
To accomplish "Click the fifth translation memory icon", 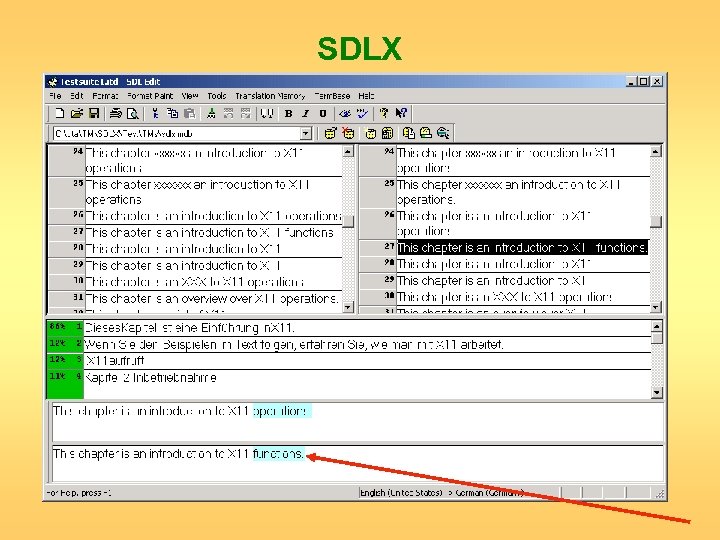I will (x=409, y=133).
